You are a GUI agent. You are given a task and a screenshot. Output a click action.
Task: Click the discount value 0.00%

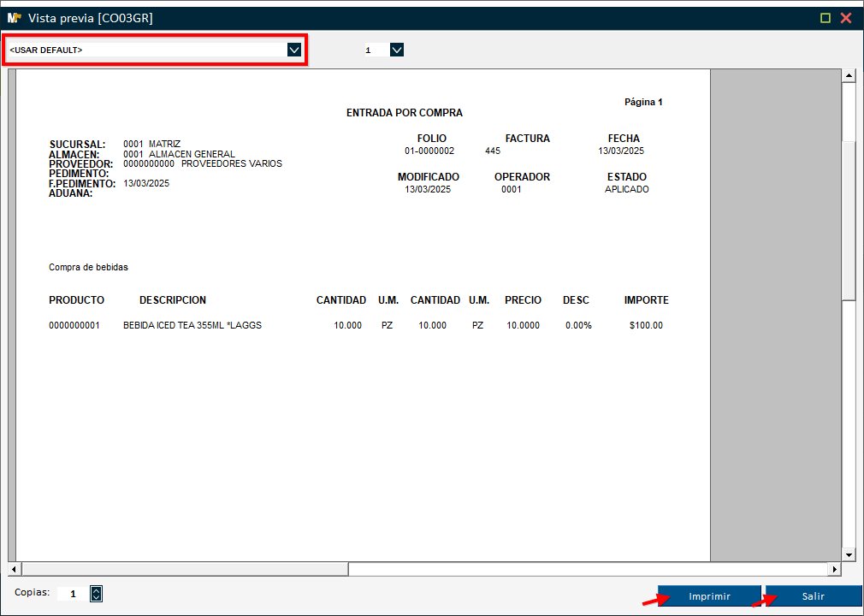click(578, 326)
